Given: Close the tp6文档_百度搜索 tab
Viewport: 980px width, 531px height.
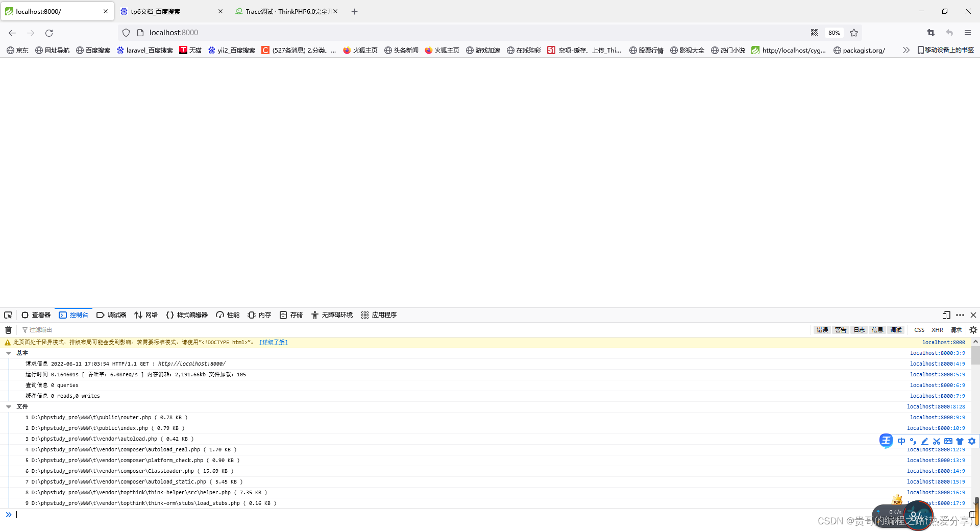Looking at the screenshot, I should (x=220, y=11).
